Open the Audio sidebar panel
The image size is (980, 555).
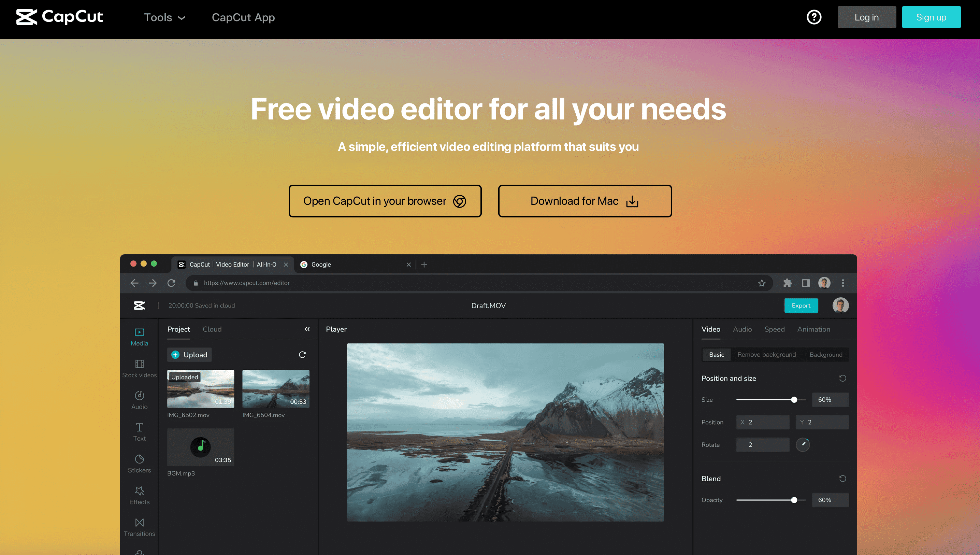(140, 400)
